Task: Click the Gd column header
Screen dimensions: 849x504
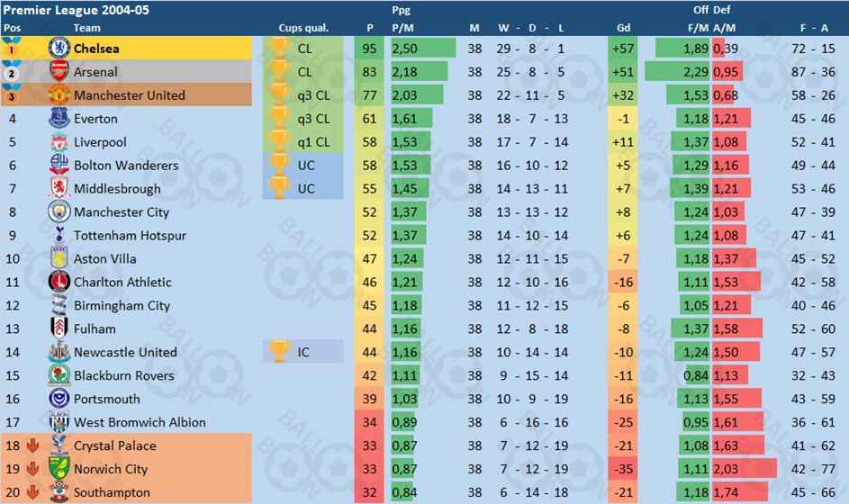Action: point(623,28)
